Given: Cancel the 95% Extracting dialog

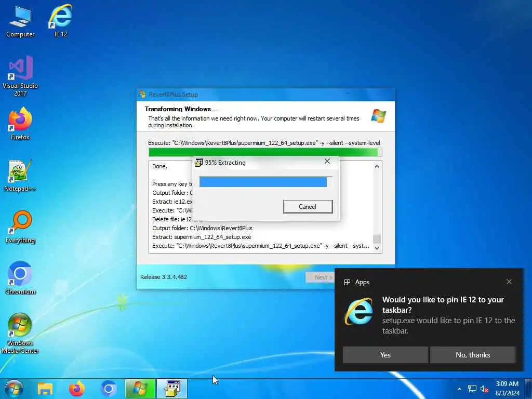Looking at the screenshot, I should (x=308, y=207).
